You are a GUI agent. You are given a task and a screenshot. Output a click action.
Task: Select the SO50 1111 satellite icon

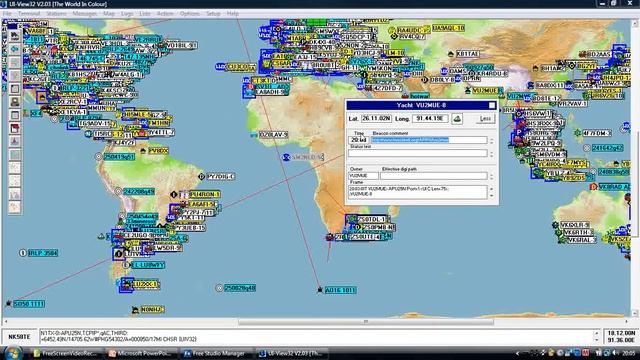tap(9, 303)
